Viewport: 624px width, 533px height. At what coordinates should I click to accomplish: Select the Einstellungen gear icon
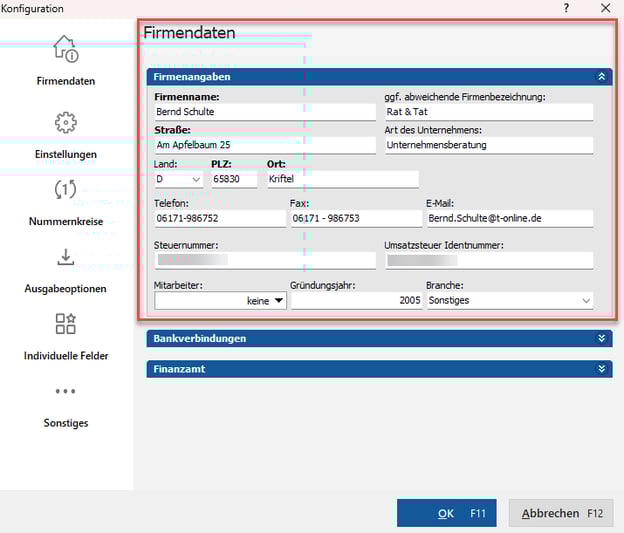66,123
